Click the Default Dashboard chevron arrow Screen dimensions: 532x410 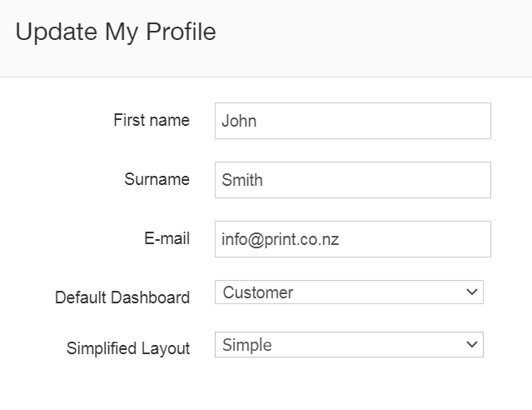coord(472,292)
